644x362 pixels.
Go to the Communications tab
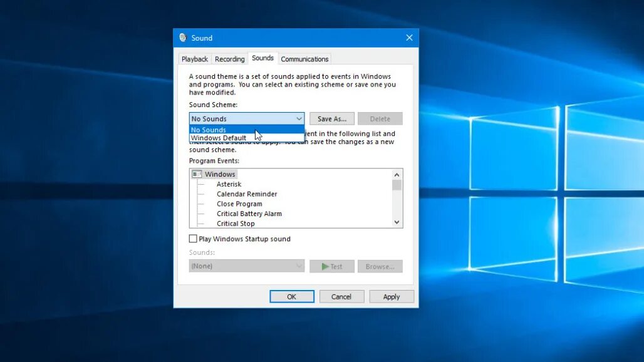pyautogui.click(x=304, y=59)
